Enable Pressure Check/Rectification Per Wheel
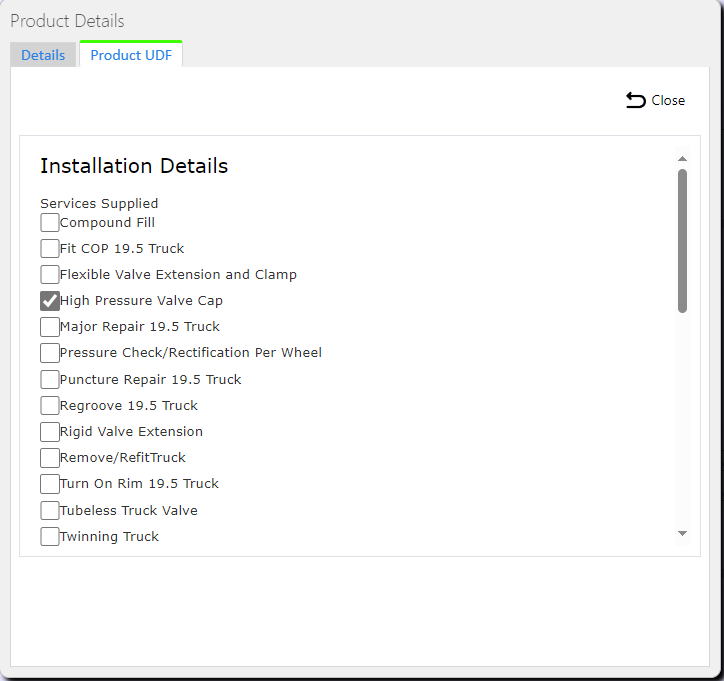 click(x=50, y=353)
